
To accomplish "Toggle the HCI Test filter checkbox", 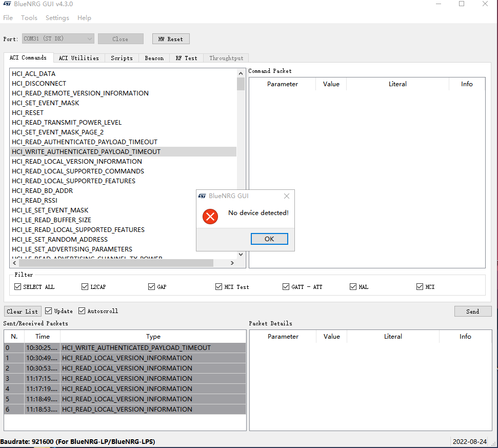I will (219, 287).
